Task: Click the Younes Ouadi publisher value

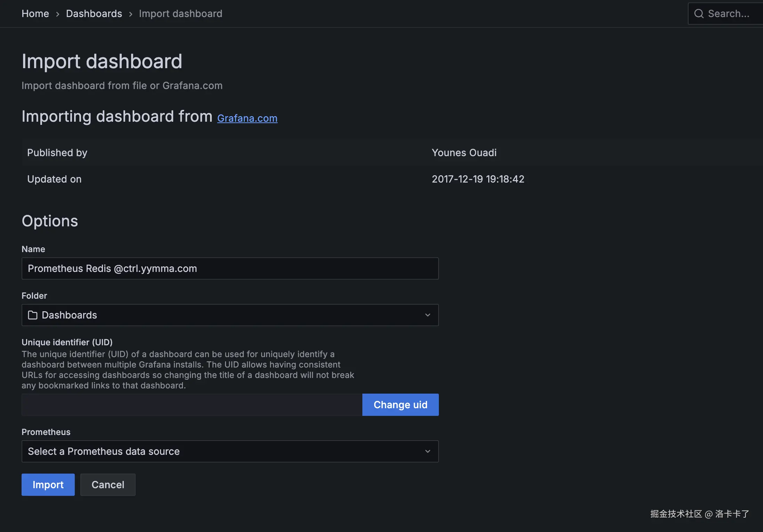Action: [464, 153]
